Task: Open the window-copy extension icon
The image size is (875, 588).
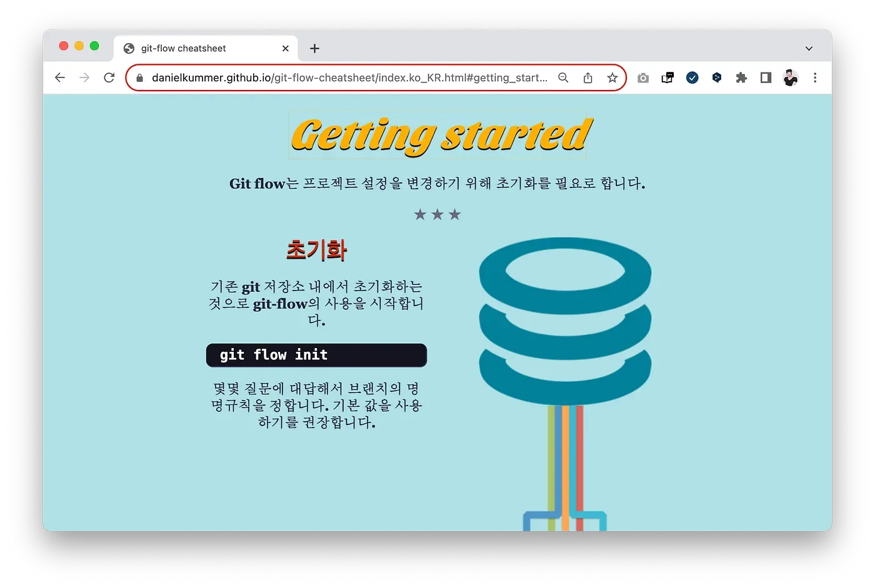Action: click(667, 77)
